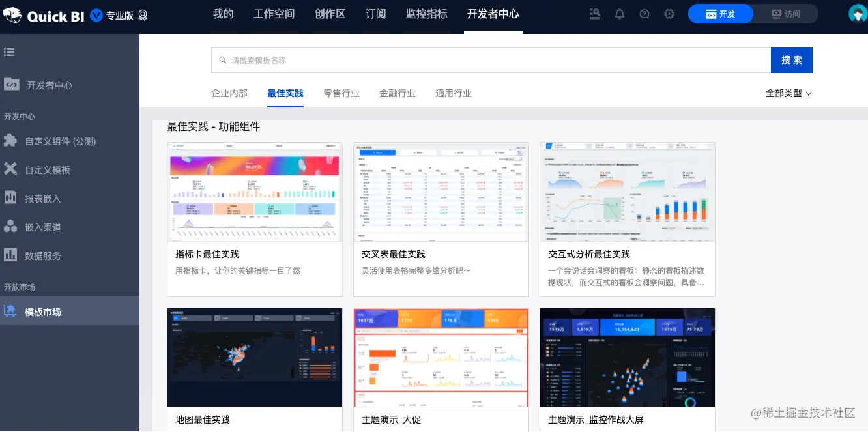Image resolution: width=868 pixels, height=432 pixels.
Task: Click description 用指标卡，让你的关键指标一目了然
Action: (238, 270)
